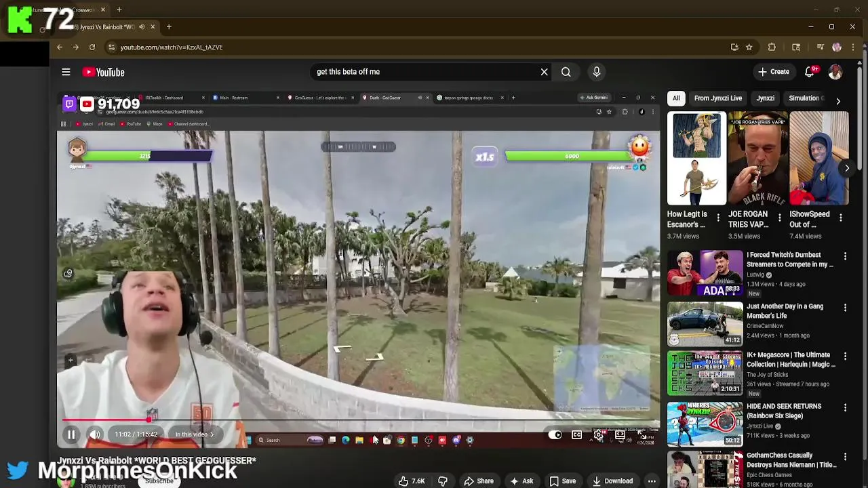The width and height of the screenshot is (868, 488).
Task: Select the All filter chip
Action: coord(676,98)
